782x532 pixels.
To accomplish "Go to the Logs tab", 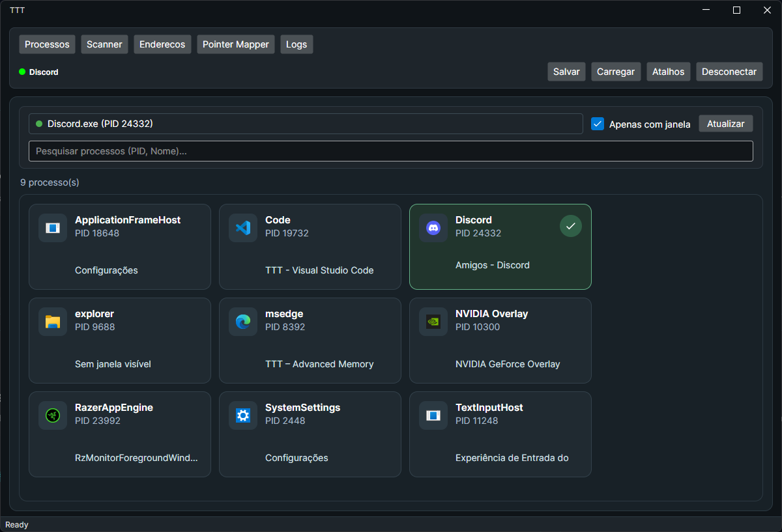I will (297, 44).
